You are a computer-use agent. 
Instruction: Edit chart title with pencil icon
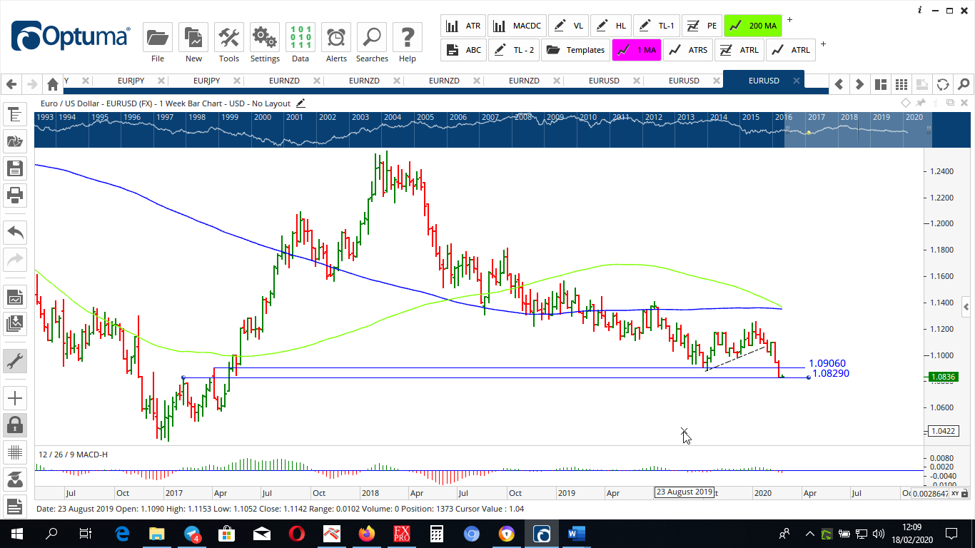tap(301, 103)
